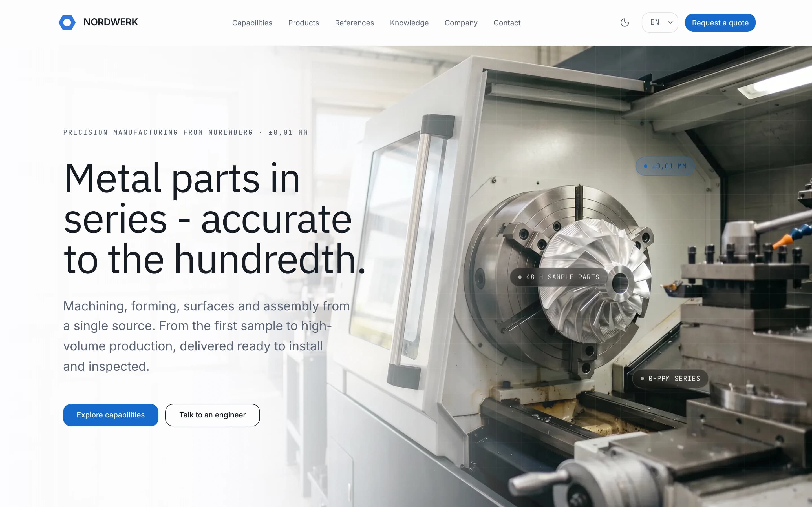Click the Request a quote button
812x507 pixels.
(x=720, y=23)
